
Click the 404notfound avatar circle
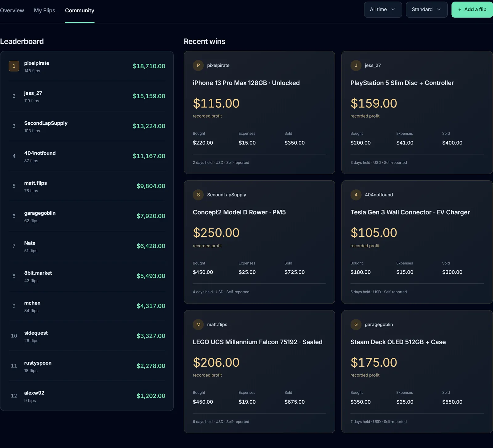point(356,195)
